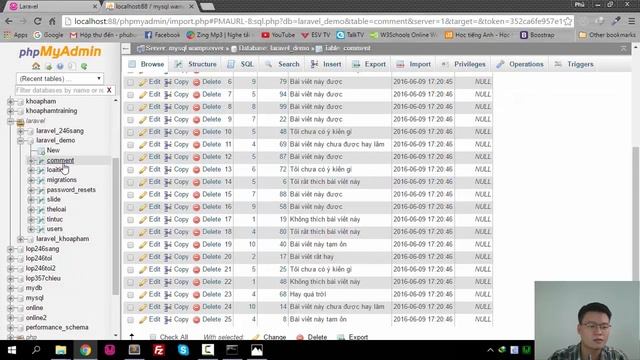The height and width of the screenshot is (360, 640).
Task: Check the checkbox for row 9
Action: (x=130, y=120)
